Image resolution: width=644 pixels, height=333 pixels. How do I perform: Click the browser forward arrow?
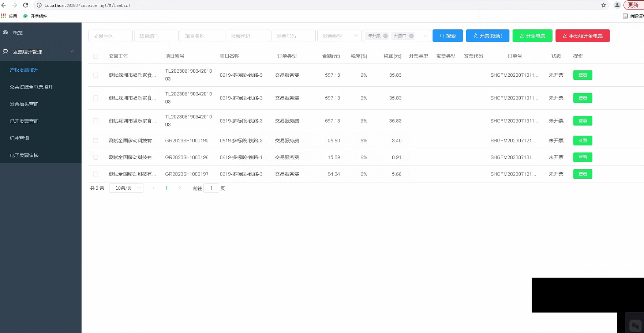pos(15,5)
